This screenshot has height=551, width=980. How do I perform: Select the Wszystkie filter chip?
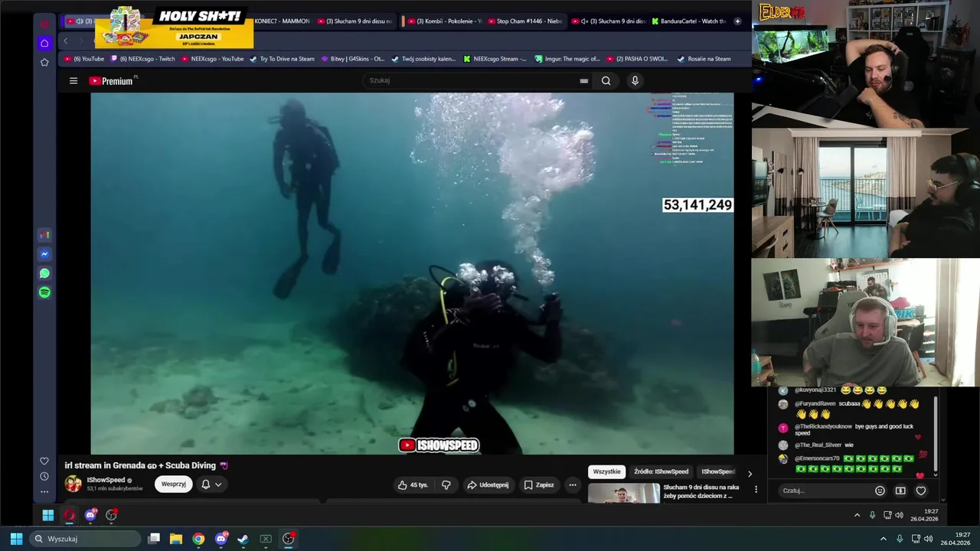tap(607, 471)
